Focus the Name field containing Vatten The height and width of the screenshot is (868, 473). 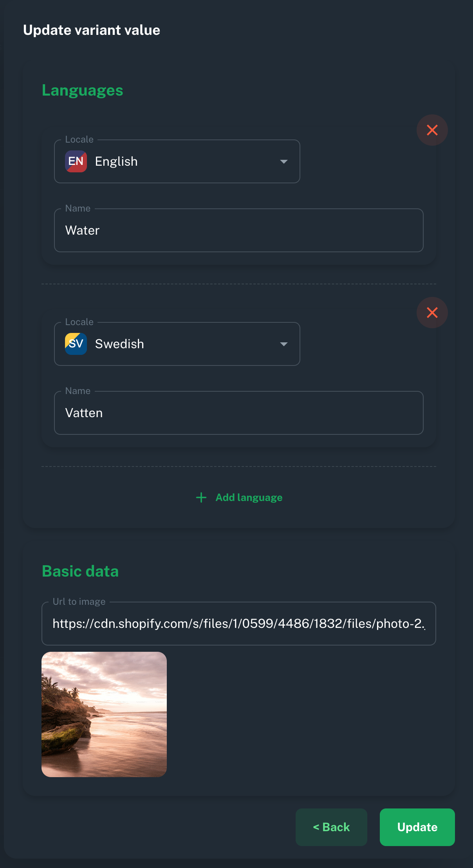239,413
